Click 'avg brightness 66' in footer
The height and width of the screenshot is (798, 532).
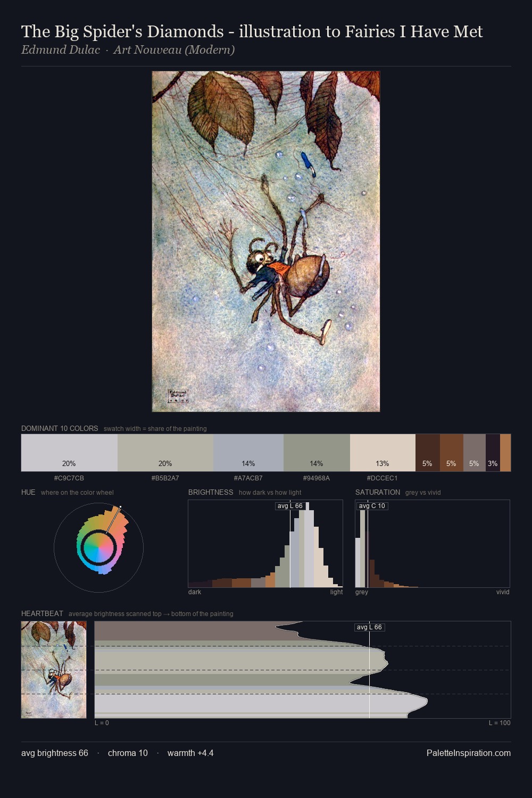click(x=55, y=753)
